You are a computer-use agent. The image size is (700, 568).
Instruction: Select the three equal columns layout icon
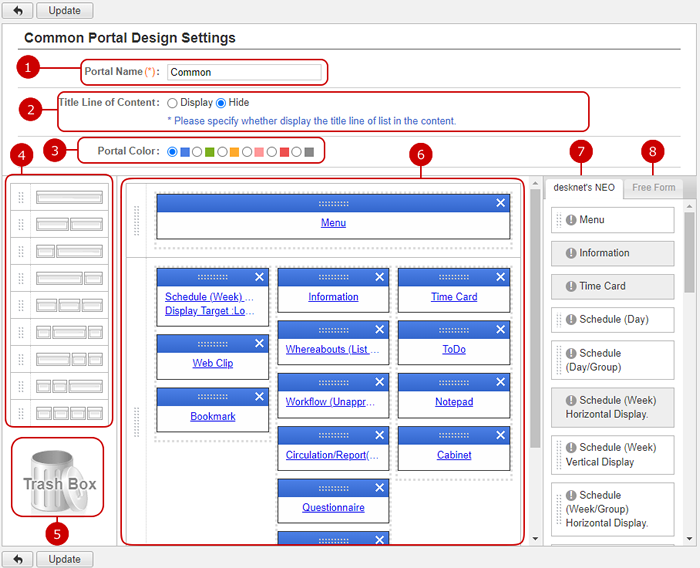click(x=69, y=305)
